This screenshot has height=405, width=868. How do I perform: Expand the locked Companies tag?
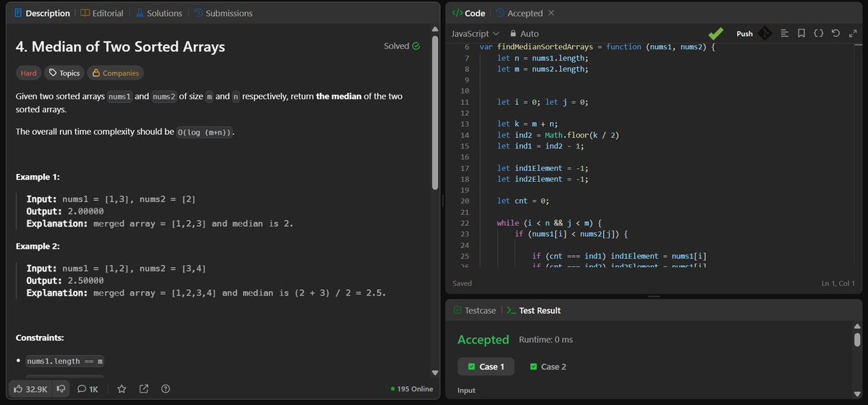[115, 72]
